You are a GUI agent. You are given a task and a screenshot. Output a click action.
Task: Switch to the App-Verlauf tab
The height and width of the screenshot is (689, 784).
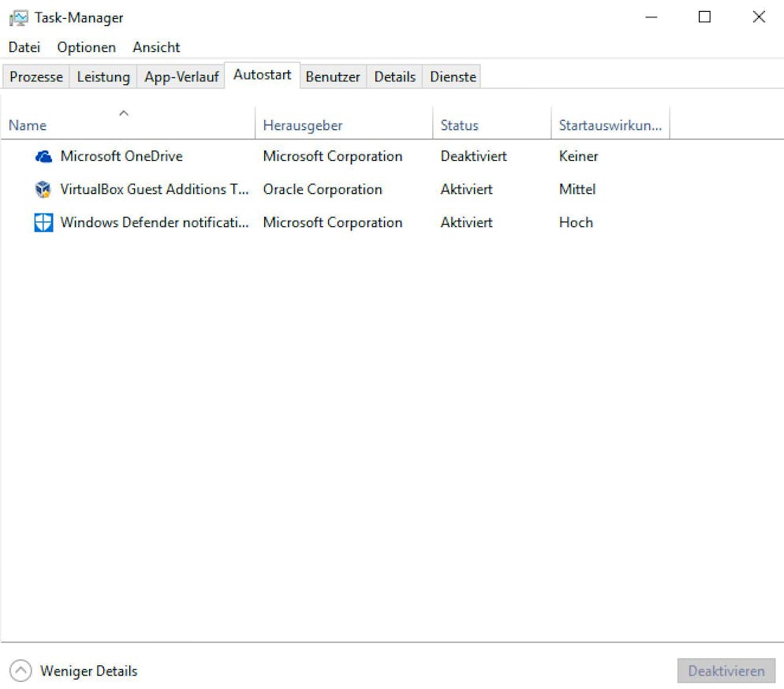tap(181, 77)
